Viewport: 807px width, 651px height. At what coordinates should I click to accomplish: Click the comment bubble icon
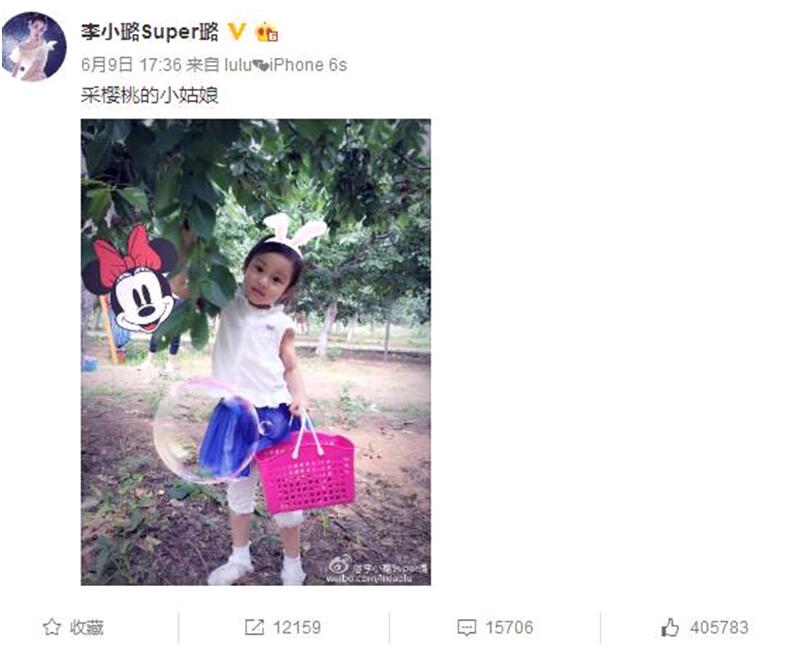pos(466,628)
